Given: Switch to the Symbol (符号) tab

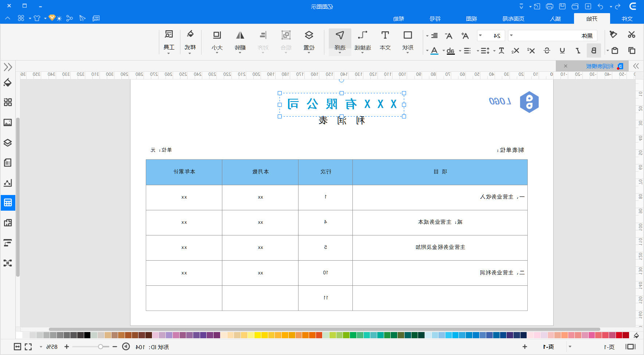Looking at the screenshot, I should click(x=435, y=19).
